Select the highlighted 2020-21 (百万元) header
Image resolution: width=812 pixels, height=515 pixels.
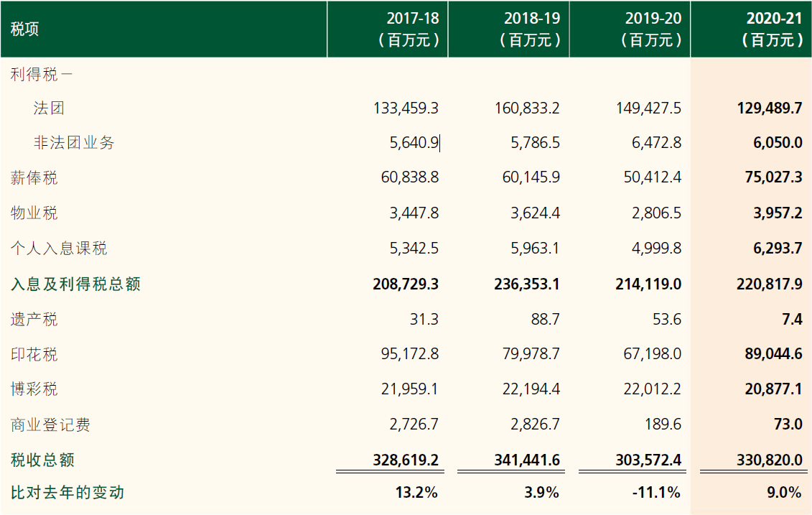772,29
